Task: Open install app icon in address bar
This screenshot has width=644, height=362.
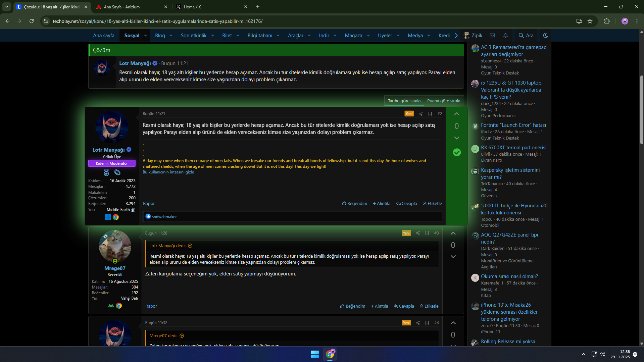Action: click(579, 21)
